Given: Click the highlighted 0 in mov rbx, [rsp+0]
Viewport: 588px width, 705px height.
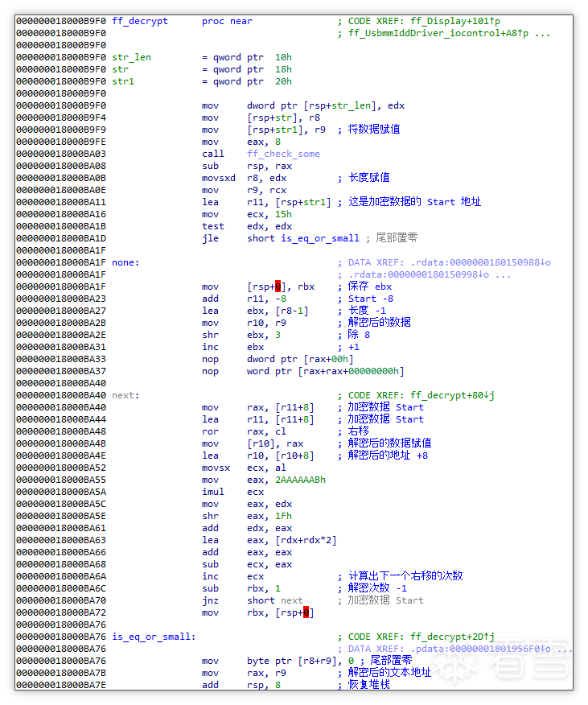Looking at the screenshot, I should 306,612.
